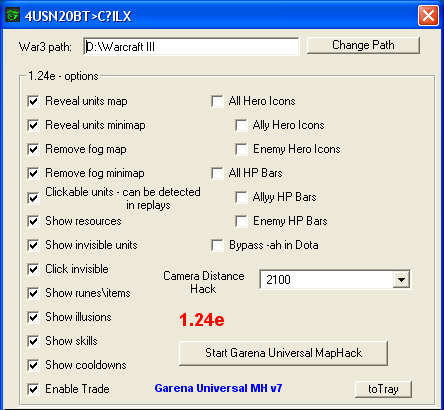
Task: Start Garena Universal MapHack
Action: click(283, 353)
